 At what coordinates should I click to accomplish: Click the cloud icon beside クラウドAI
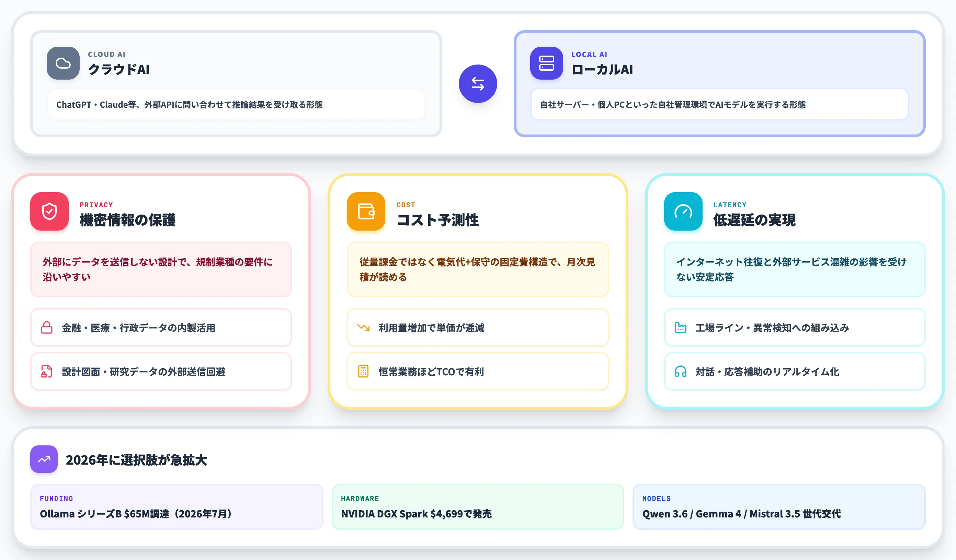point(63,63)
